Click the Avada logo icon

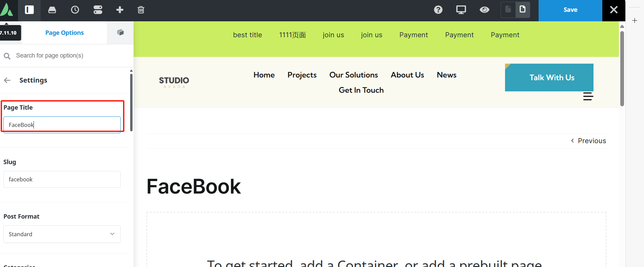(6, 10)
